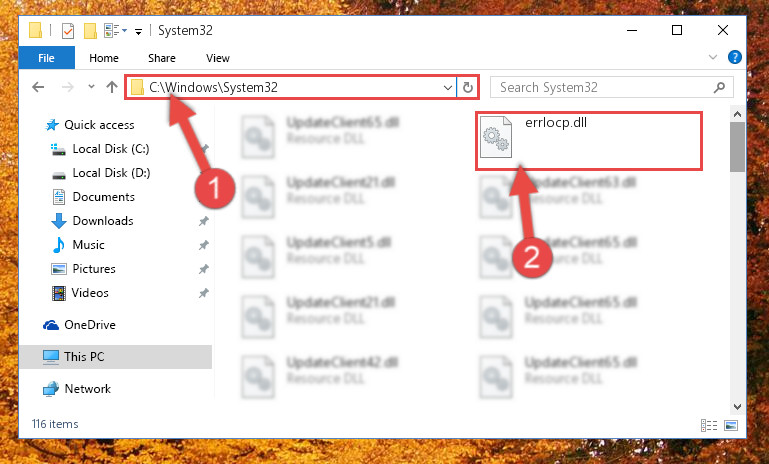769x464 pixels.
Task: Click Properties icon in quick access toolbar
Action: pyautogui.click(x=68, y=31)
